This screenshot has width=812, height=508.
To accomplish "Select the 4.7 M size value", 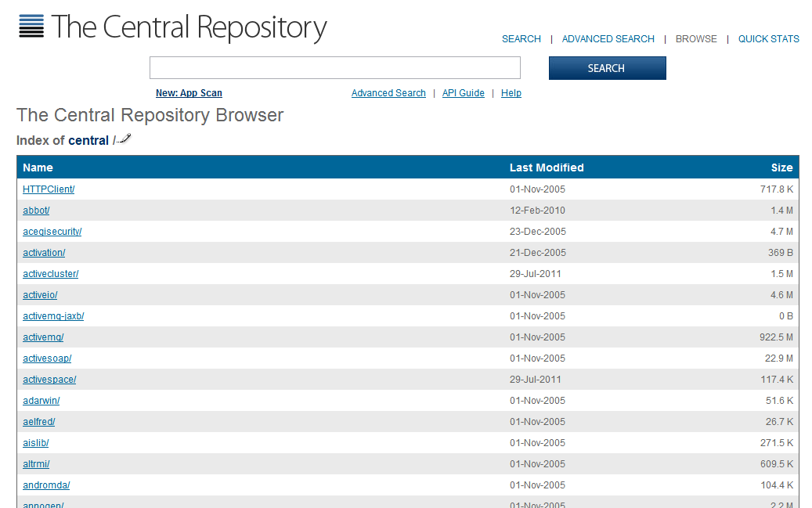I will (782, 232).
